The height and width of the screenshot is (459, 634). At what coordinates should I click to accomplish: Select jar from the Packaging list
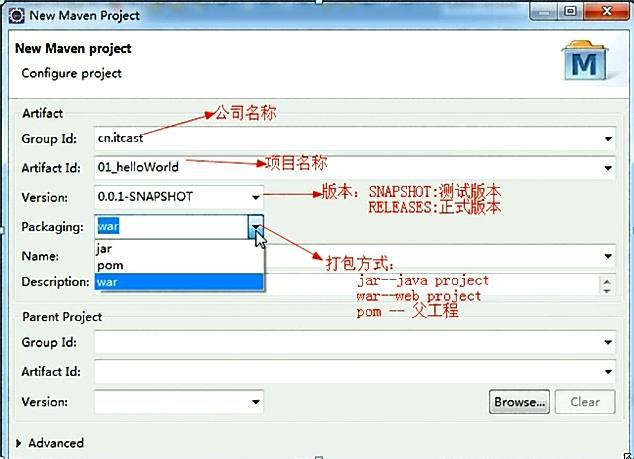tap(179, 248)
